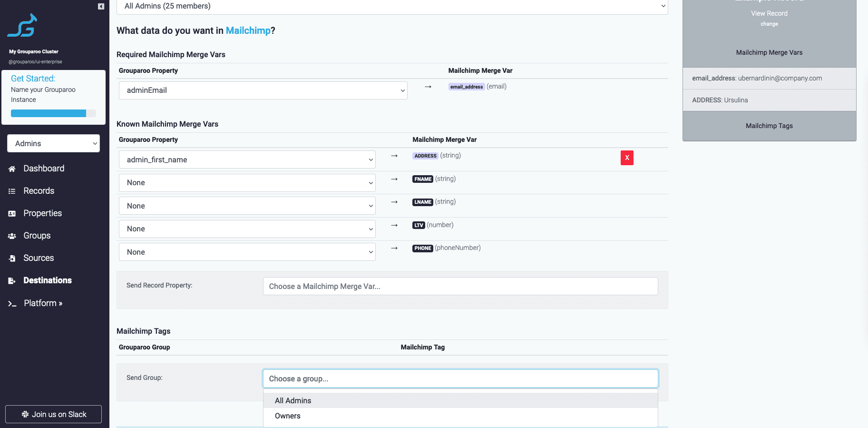The width and height of the screenshot is (868, 428).
Task: Click the email_address merge var badge
Action: click(467, 87)
